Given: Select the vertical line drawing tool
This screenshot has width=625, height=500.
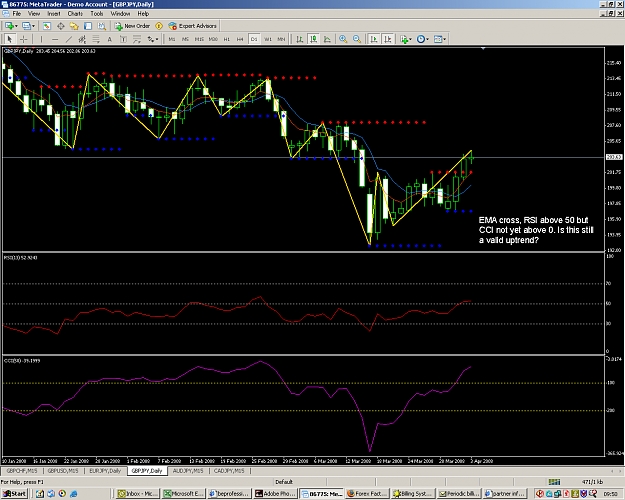Looking at the screenshot, I should 41,39.
